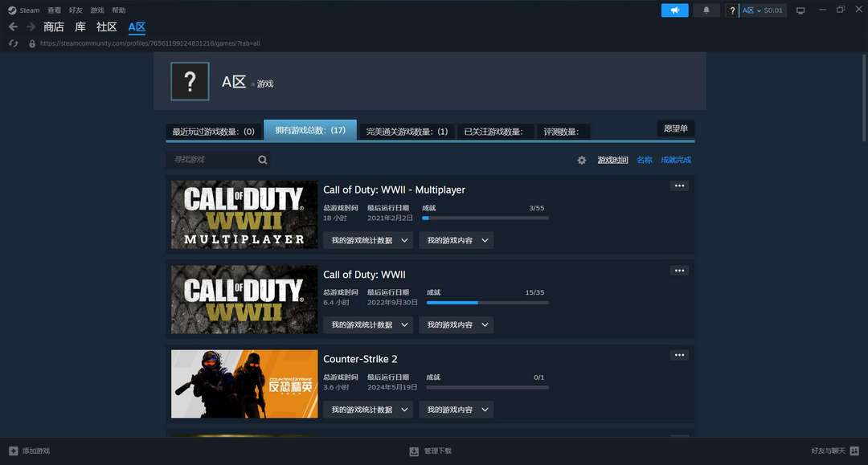Click the help question mark icon
This screenshot has height=465, width=868.
click(x=732, y=10)
